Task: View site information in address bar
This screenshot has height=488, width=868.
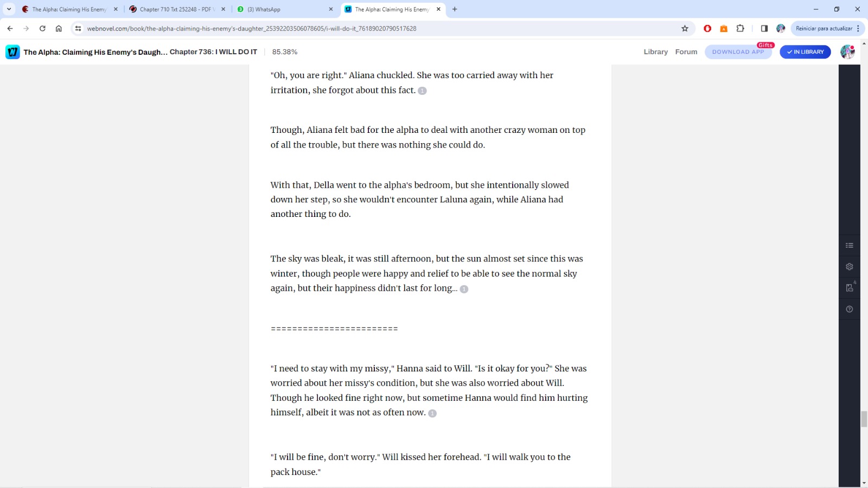Action: pos(78,29)
